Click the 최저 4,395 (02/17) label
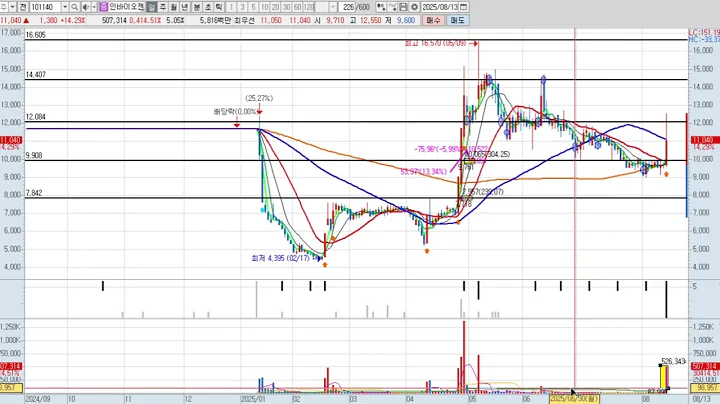 pyautogui.click(x=281, y=258)
